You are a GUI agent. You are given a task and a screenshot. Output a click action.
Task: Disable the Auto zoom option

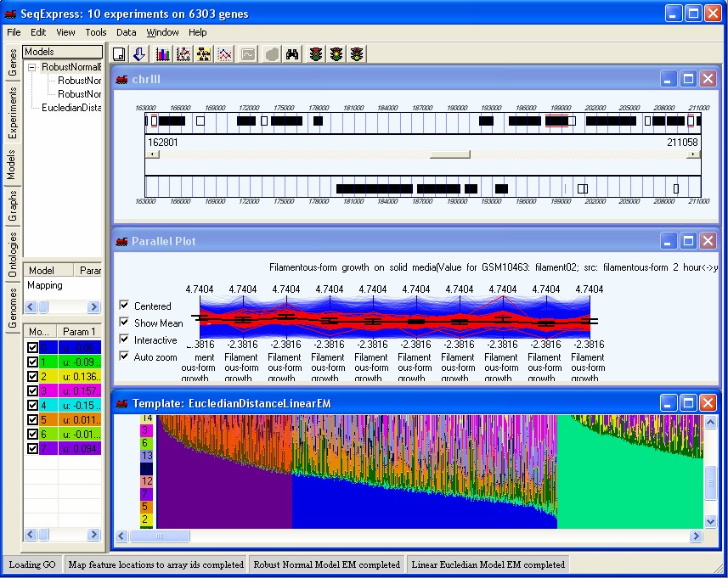(125, 356)
